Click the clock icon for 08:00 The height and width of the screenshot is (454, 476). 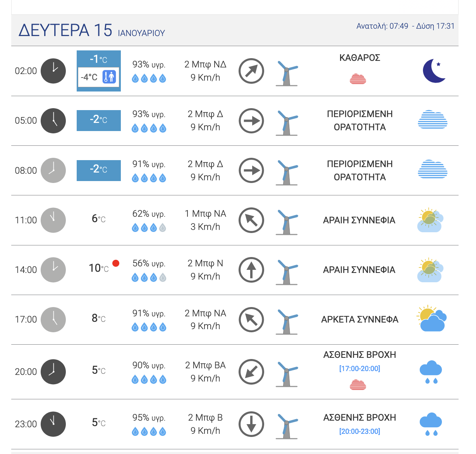point(53,171)
